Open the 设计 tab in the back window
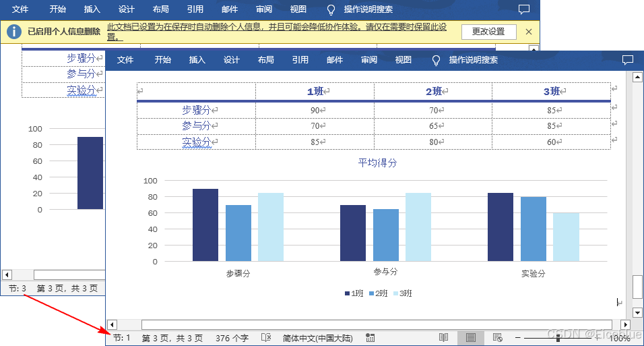 (x=126, y=9)
